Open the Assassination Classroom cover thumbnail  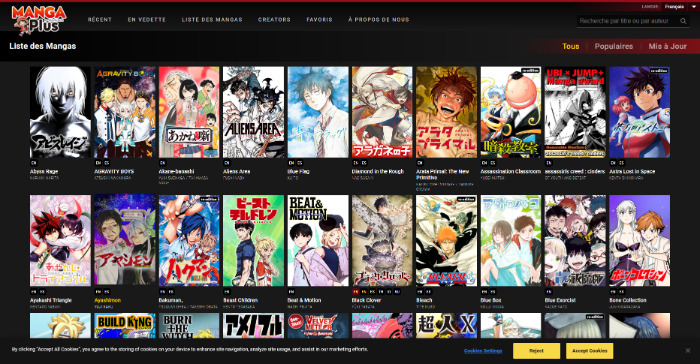click(x=511, y=112)
